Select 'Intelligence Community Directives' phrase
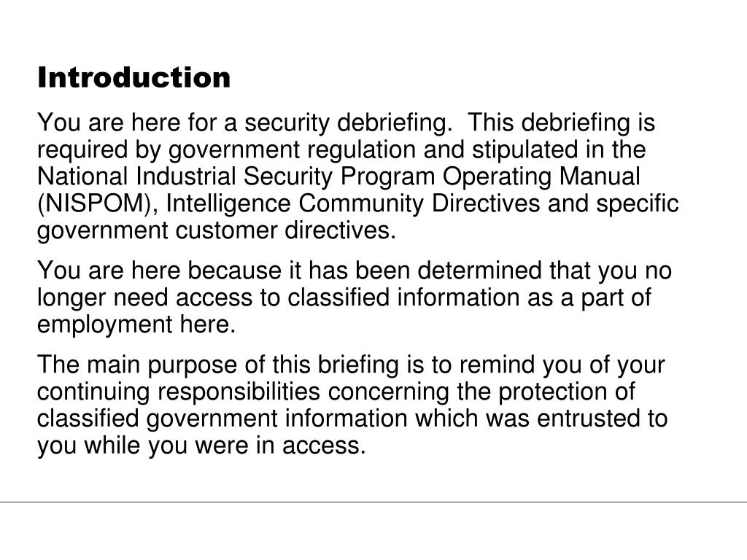The width and height of the screenshot is (747, 560). [353, 203]
